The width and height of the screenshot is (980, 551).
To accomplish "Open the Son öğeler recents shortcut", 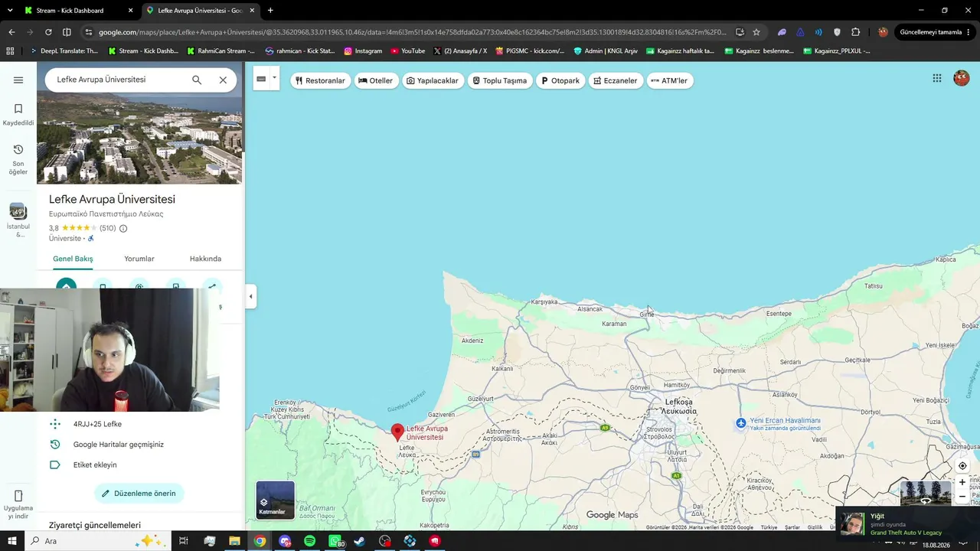I will (18, 159).
